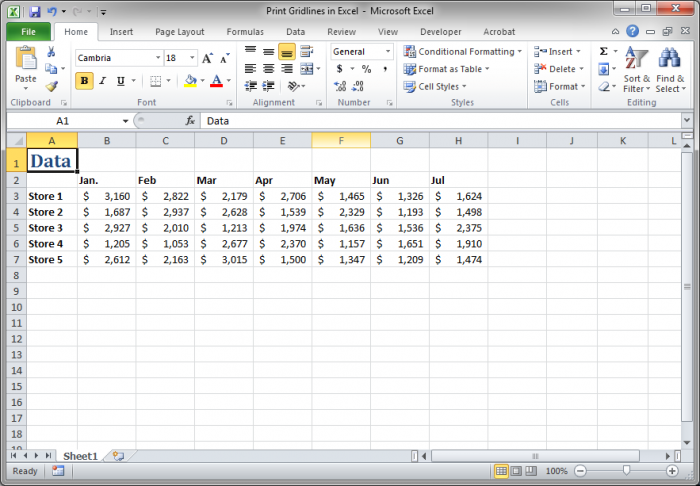Click the Wrap Text icon

tap(306, 51)
